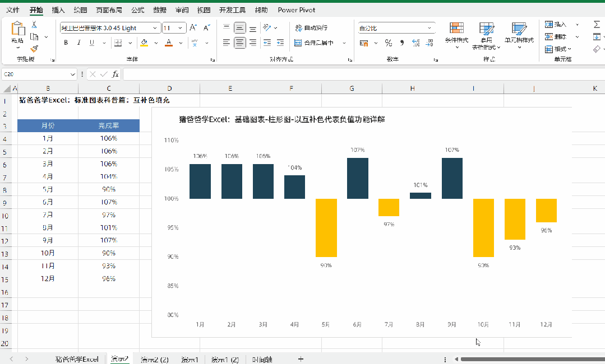Viewport: 605px width, 364px height.
Task: Switch to the 时间轴 sheet tab
Action: (x=262, y=360)
